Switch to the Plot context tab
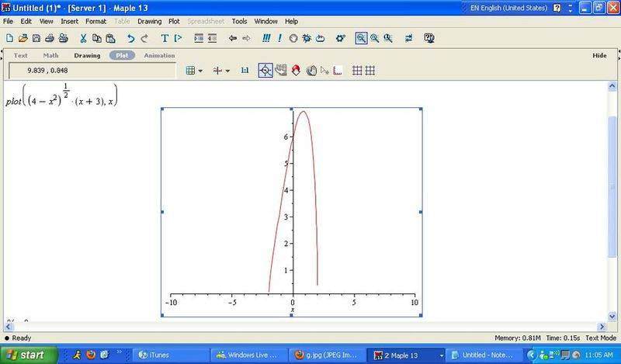This screenshot has height=364, width=621. click(122, 55)
